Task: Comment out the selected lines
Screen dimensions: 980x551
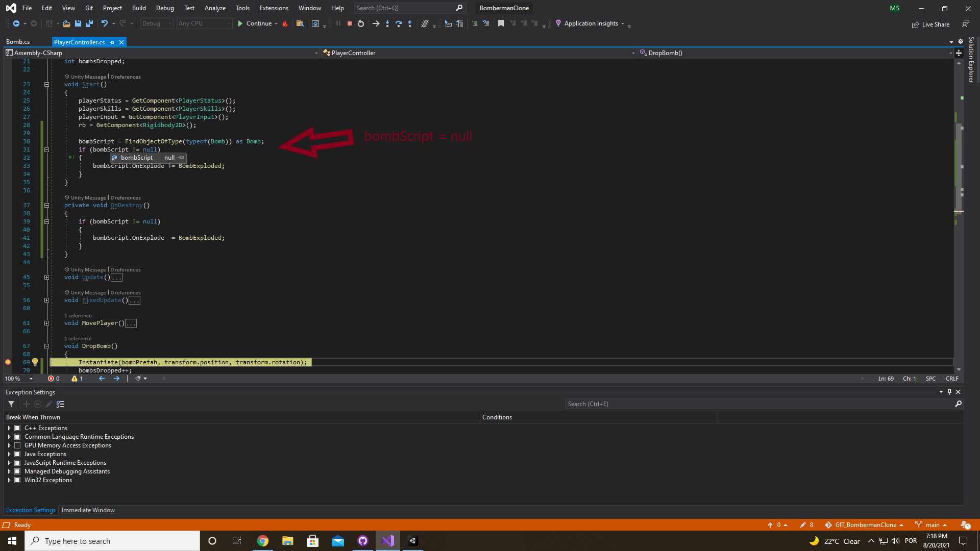Action: point(475,23)
